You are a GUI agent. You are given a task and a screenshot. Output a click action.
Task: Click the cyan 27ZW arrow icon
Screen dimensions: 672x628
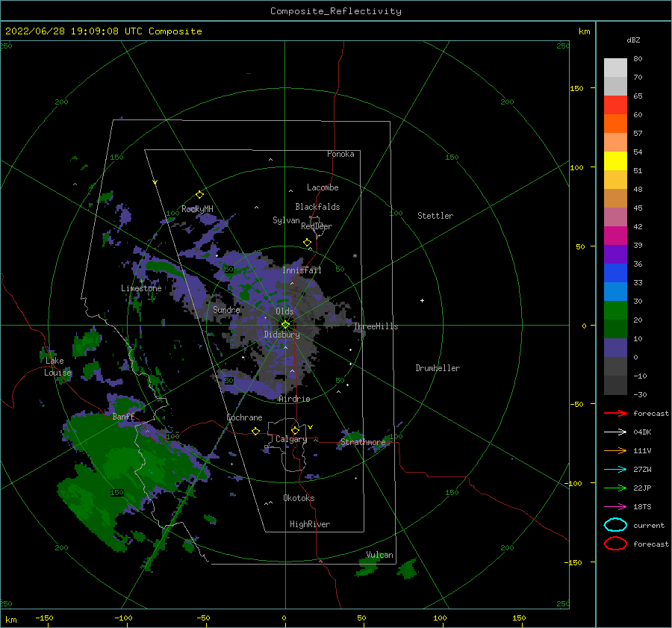pos(615,470)
